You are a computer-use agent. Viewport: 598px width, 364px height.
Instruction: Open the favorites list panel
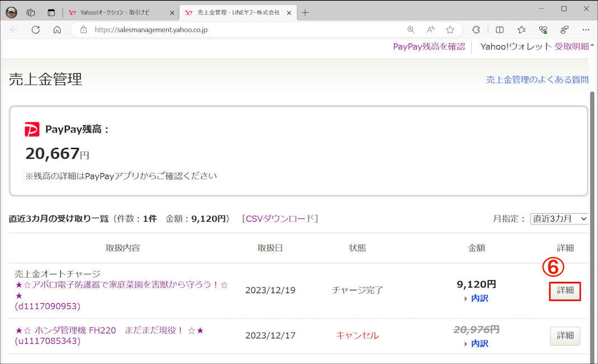pos(521,30)
